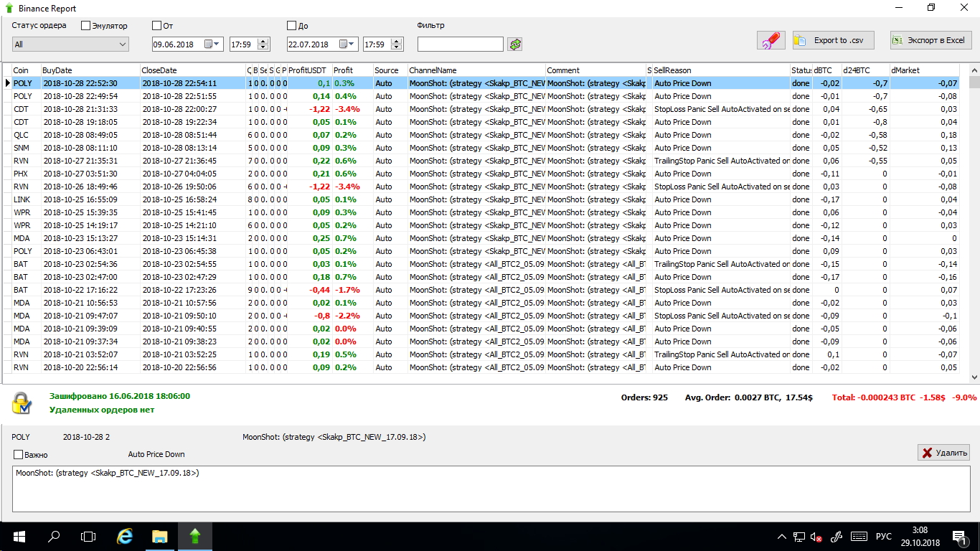980x551 pixels.
Task: Click the red Total -0.000243 BTC summary
Action: coord(905,397)
